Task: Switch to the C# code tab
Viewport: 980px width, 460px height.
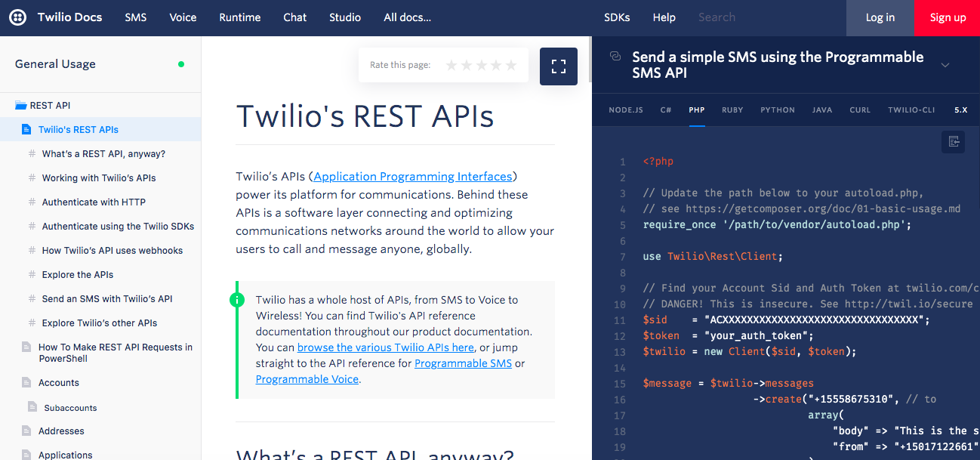Action: coord(666,110)
